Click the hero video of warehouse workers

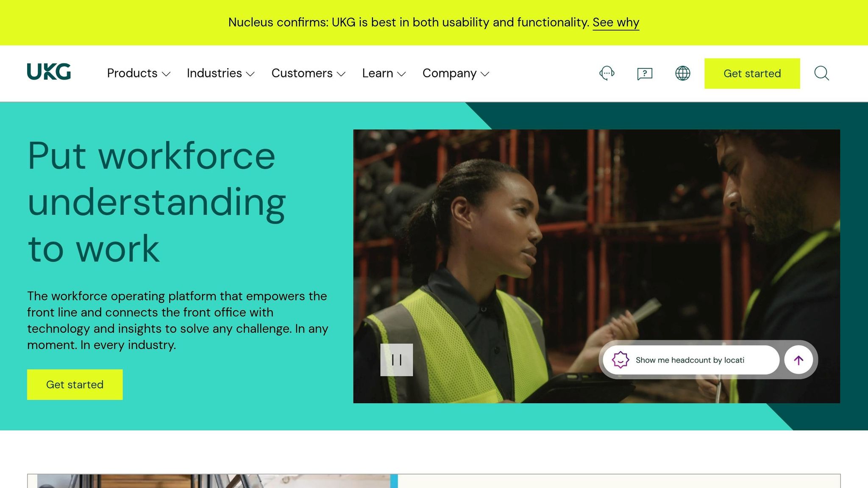pyautogui.click(x=596, y=266)
